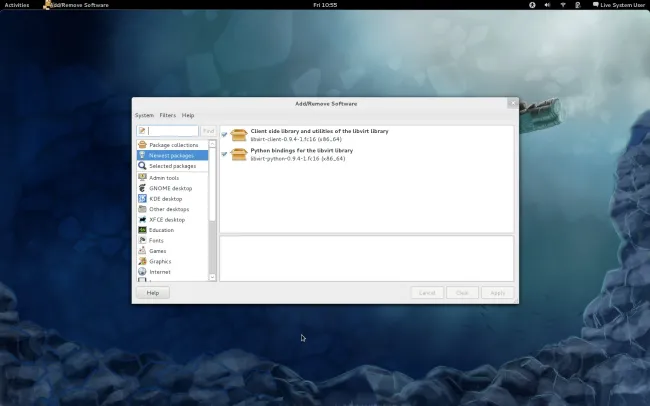The height and width of the screenshot is (406, 650).
Task: Click the Apply button
Action: coord(497,293)
